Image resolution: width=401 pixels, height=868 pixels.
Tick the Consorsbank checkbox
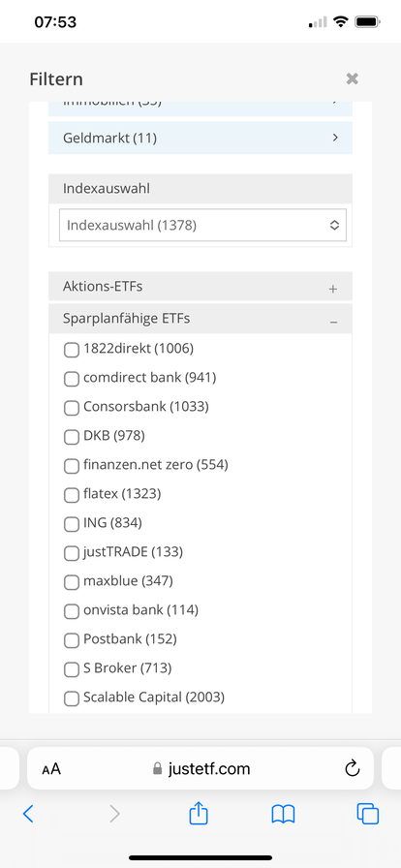(x=72, y=408)
